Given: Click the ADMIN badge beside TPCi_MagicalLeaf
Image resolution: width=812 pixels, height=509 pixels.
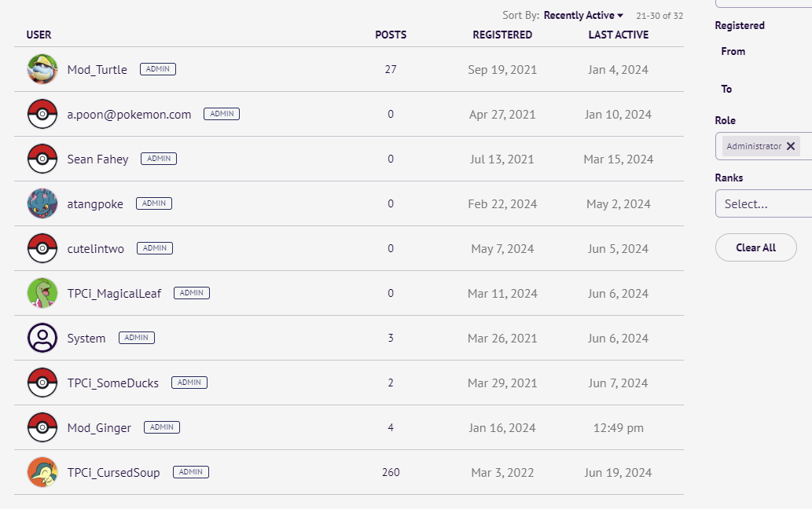Looking at the screenshot, I should click(x=192, y=293).
